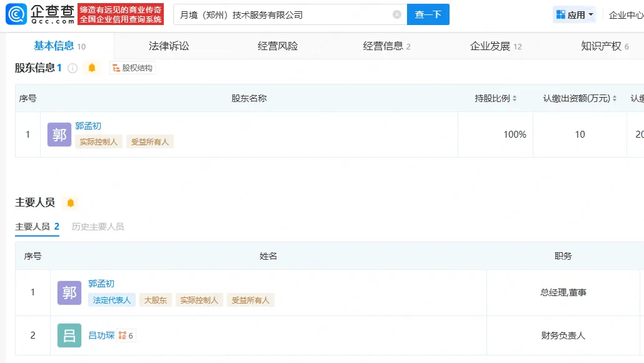Click the bell icon next to 股东信息
Viewport: 644px width, 363px height.
tap(92, 68)
